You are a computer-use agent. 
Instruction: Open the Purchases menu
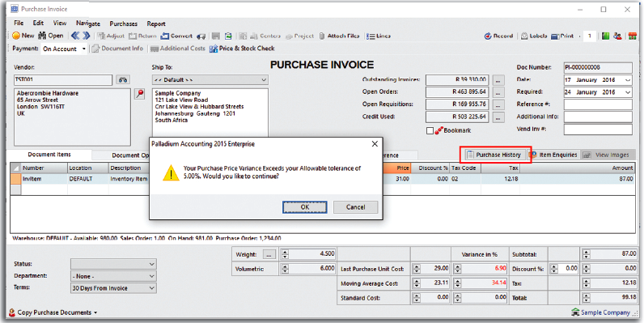tap(123, 23)
